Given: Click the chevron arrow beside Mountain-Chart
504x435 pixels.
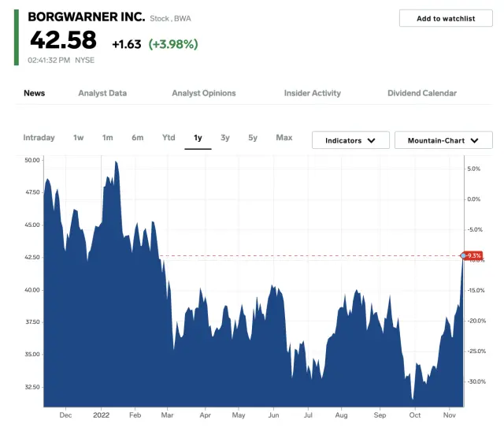Looking at the screenshot, I should coord(475,140).
